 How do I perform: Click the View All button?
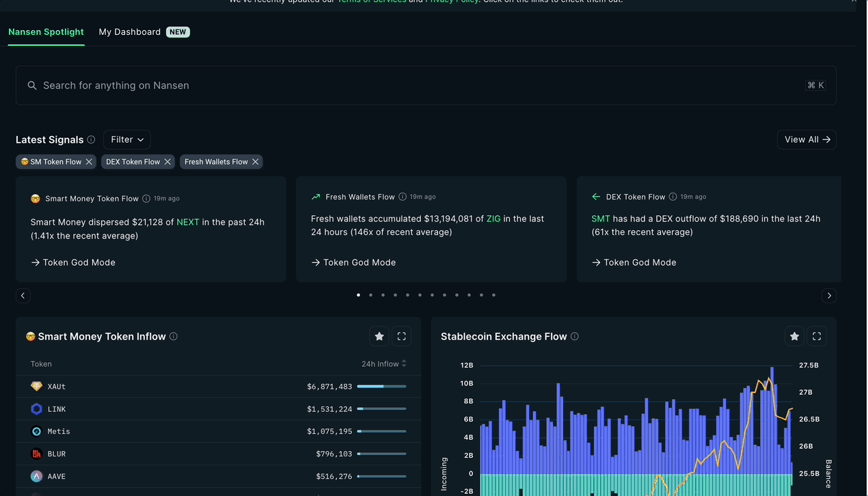click(x=806, y=139)
